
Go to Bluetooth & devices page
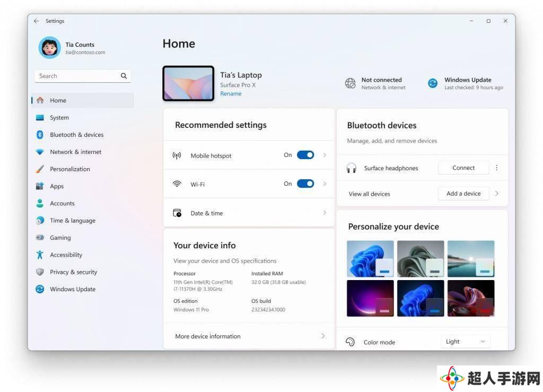83,135
